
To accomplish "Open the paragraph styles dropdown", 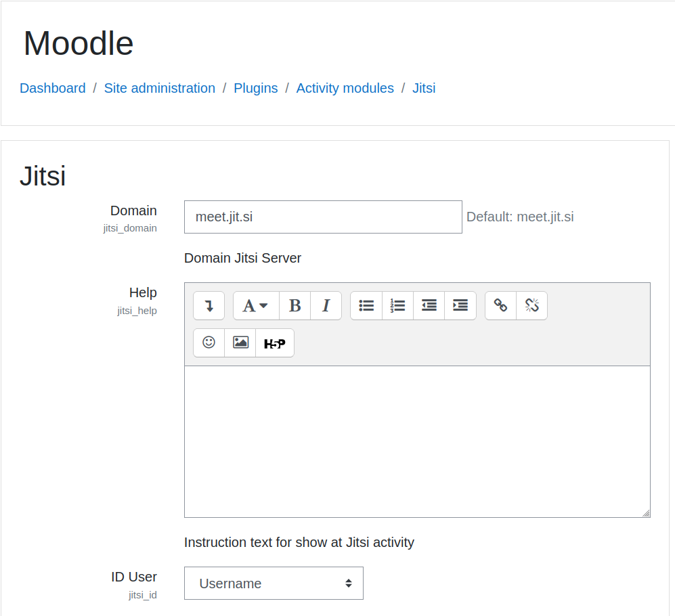I will [x=256, y=306].
